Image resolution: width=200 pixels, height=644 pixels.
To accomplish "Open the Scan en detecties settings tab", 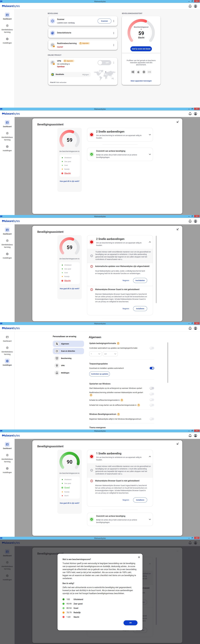I will point(68,351).
